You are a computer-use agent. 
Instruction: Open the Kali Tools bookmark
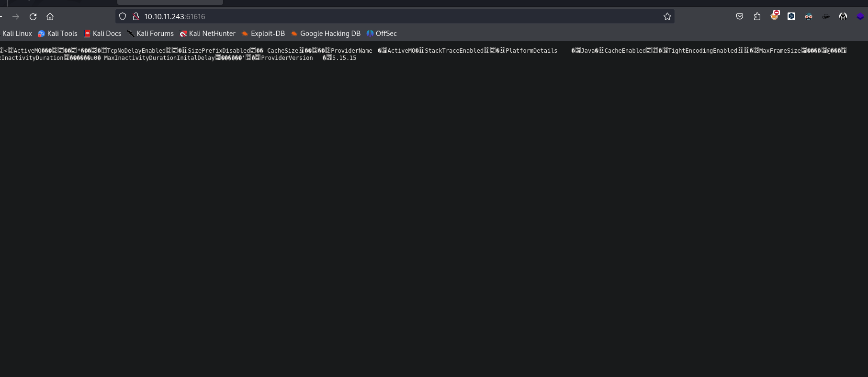click(x=57, y=34)
